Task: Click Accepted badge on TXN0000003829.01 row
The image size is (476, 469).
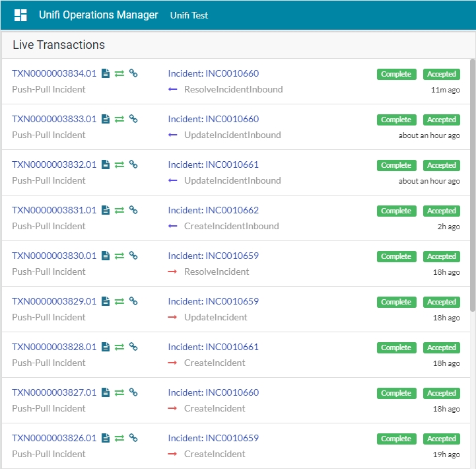Action: (441, 302)
